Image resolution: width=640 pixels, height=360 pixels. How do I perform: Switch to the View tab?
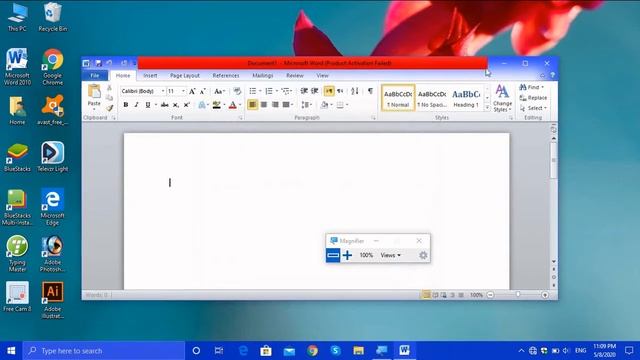[x=322, y=76]
